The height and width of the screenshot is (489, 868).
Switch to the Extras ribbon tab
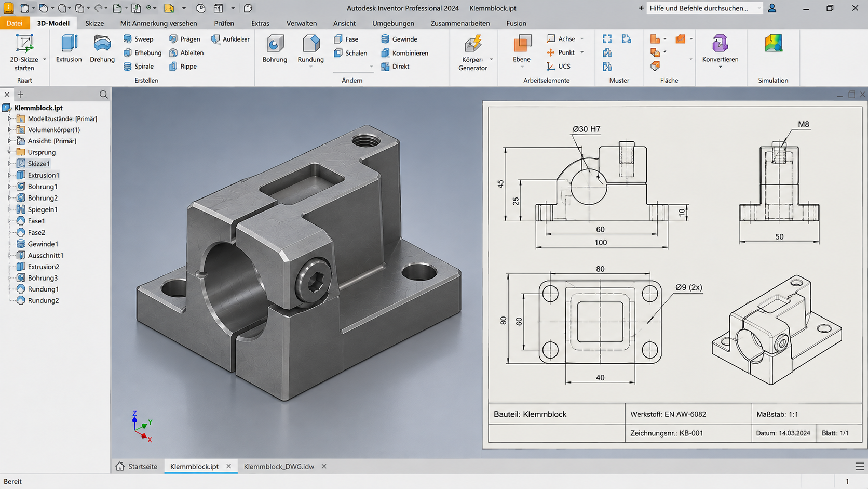(x=260, y=23)
